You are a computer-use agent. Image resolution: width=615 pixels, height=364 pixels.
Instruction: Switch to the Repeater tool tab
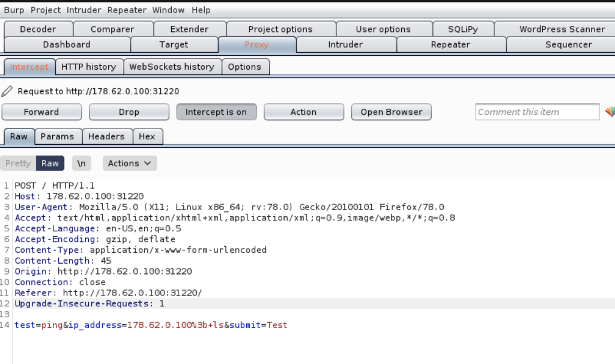(x=450, y=44)
